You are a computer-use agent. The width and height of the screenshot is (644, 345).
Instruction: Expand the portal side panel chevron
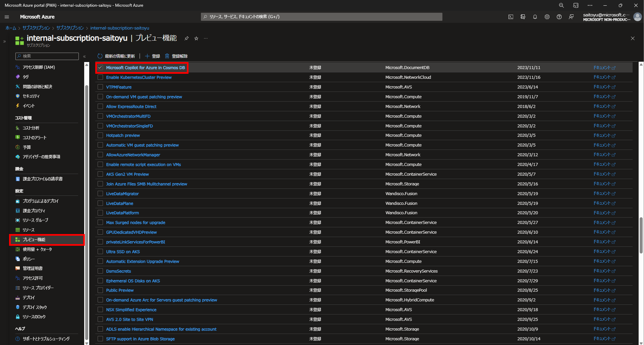pyautogui.click(x=4, y=42)
